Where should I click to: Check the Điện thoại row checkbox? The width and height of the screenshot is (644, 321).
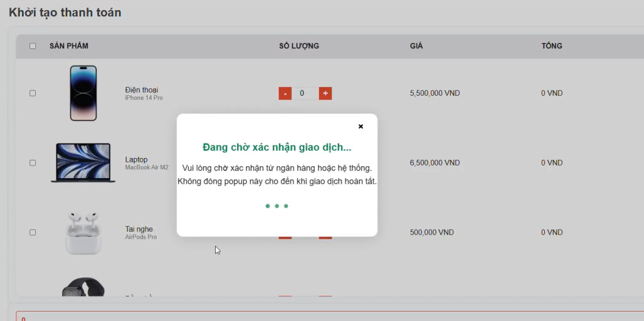point(33,93)
